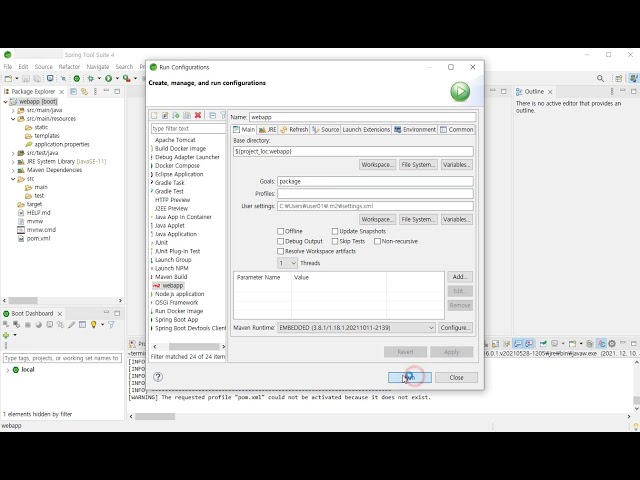Viewport: 640px width, 480px height.
Task: Expand the src/test/java node
Action: (x=13, y=153)
